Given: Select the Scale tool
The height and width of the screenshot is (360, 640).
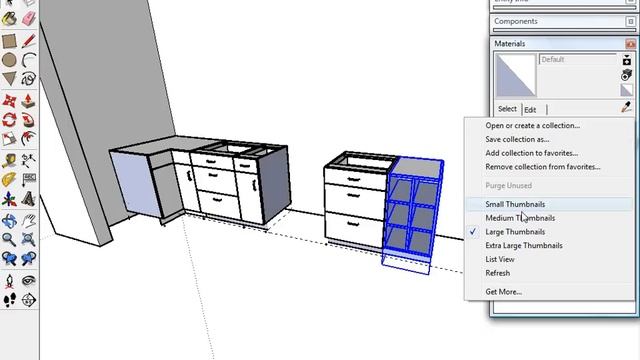Looking at the screenshot, I should [9, 139].
